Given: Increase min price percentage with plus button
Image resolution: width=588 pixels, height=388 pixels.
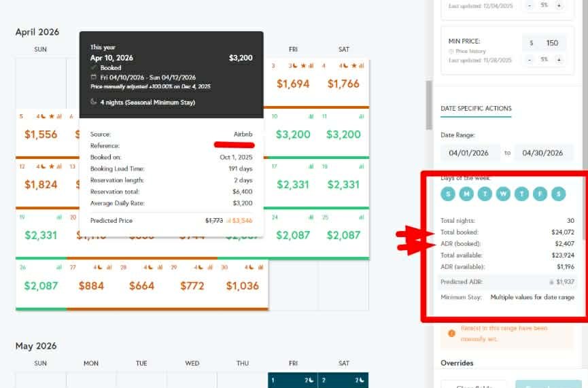Looking at the screenshot, I should click(x=559, y=60).
